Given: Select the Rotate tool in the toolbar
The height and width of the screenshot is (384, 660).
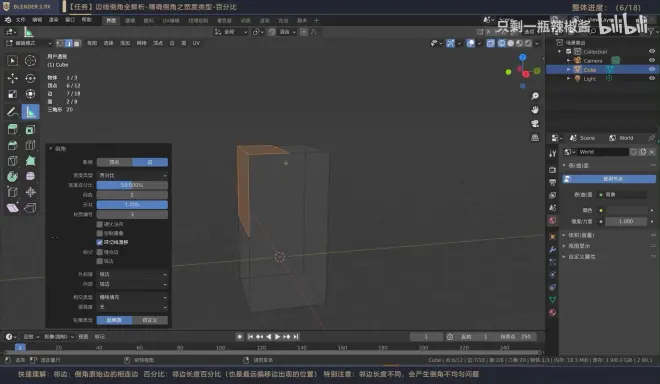Looking at the screenshot, I should point(30,78).
